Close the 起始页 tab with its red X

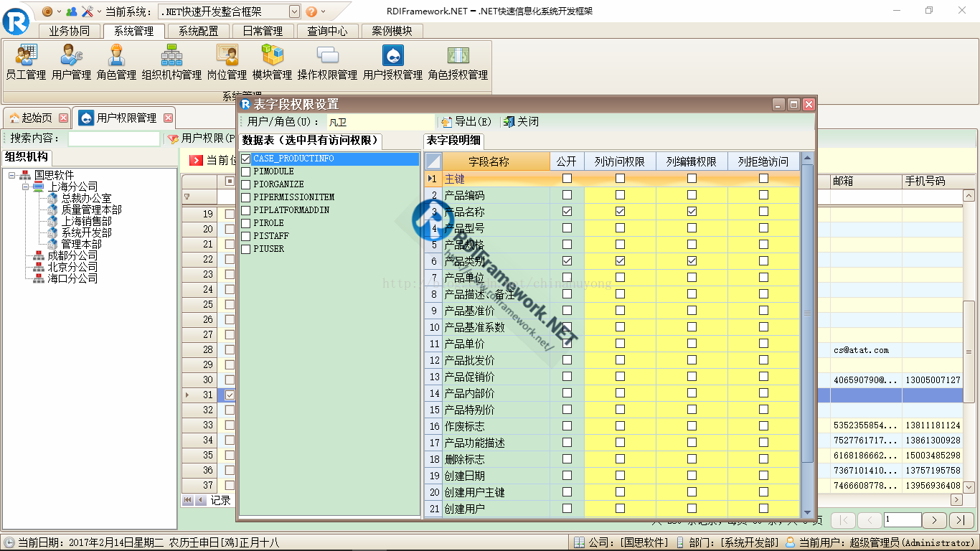[63, 118]
